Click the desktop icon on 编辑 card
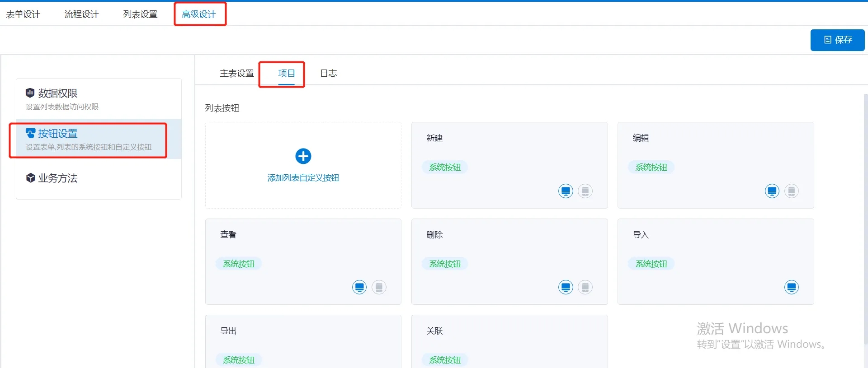The image size is (868, 368). 772,191
